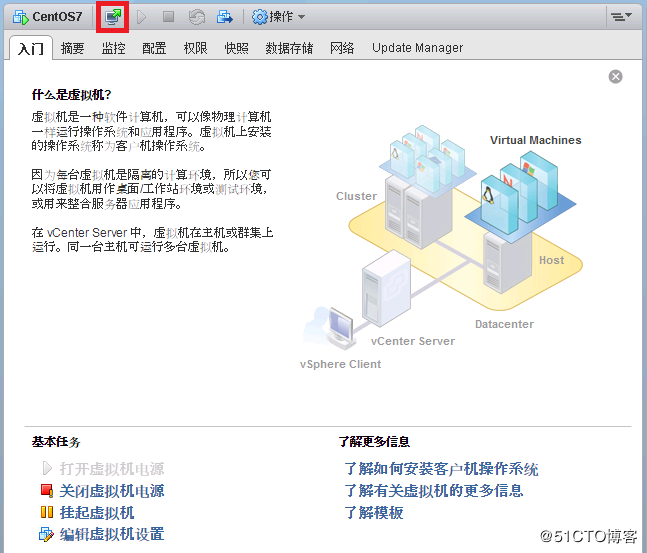Open the 数据存储 tab
The image size is (647, 553).
[289, 48]
